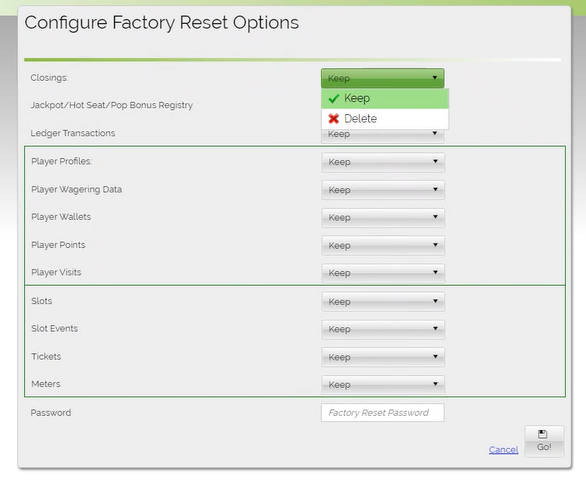The height and width of the screenshot is (482, 586).
Task: Collapse the open Closings dropdown
Action: tap(383, 78)
